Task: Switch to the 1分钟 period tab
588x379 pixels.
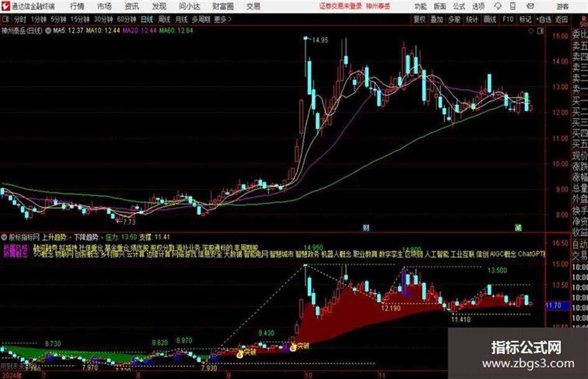Action: click(39, 19)
